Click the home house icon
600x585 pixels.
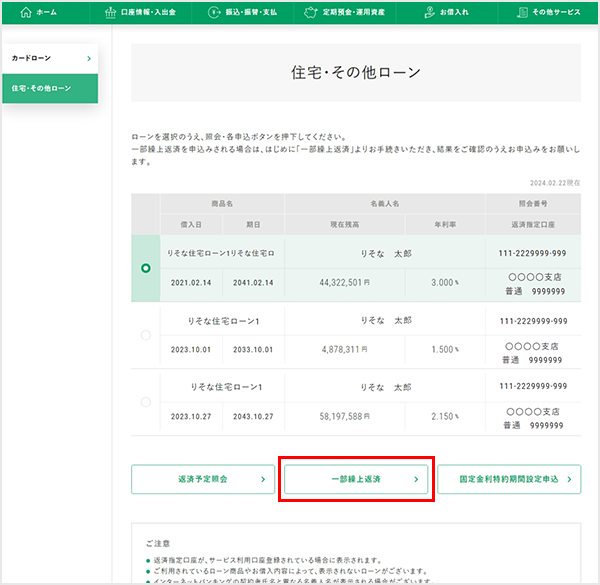[26, 12]
